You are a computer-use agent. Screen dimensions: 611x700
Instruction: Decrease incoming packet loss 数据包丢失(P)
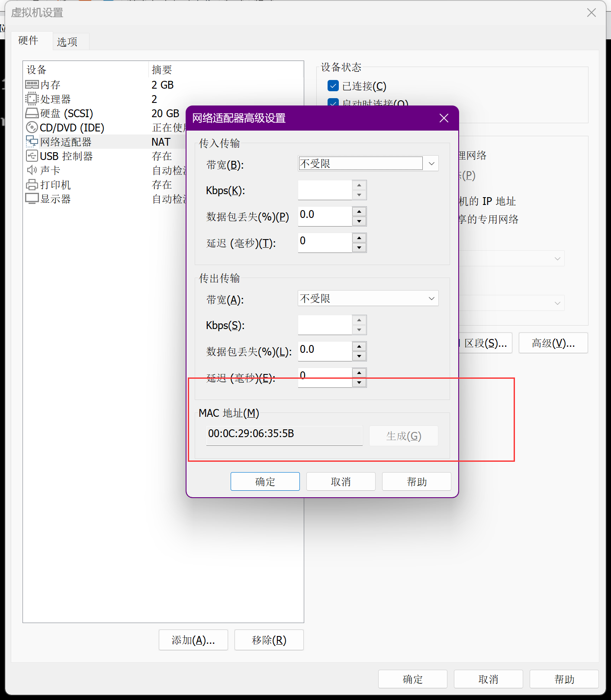click(x=359, y=221)
